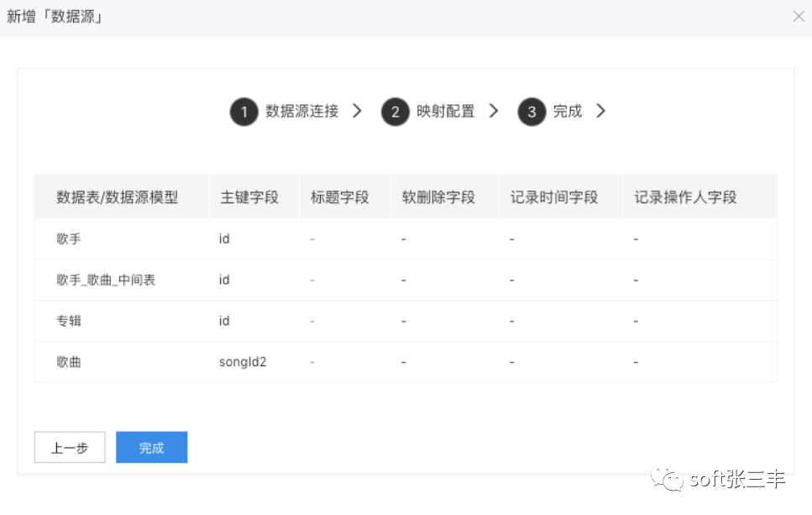Click the step 2 circle icon
The image size is (812, 515).
pyautogui.click(x=395, y=112)
